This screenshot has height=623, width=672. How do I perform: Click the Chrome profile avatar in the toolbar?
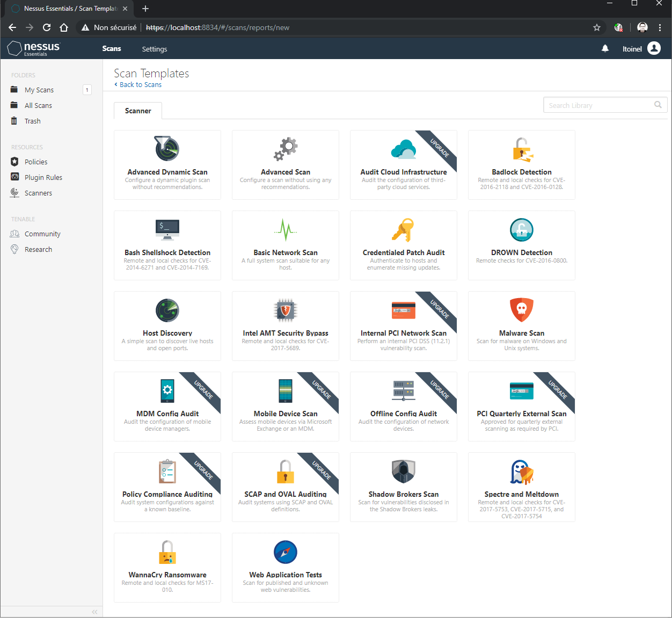pyautogui.click(x=642, y=27)
